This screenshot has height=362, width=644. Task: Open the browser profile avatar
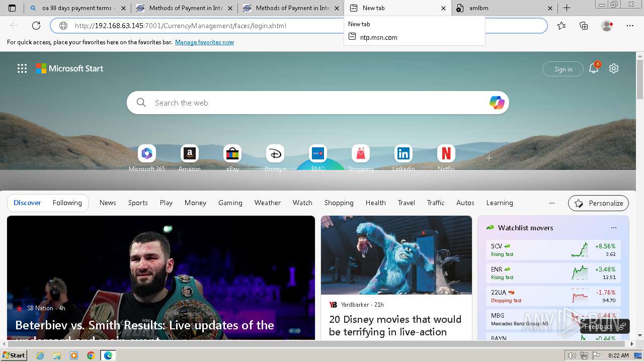607,26
